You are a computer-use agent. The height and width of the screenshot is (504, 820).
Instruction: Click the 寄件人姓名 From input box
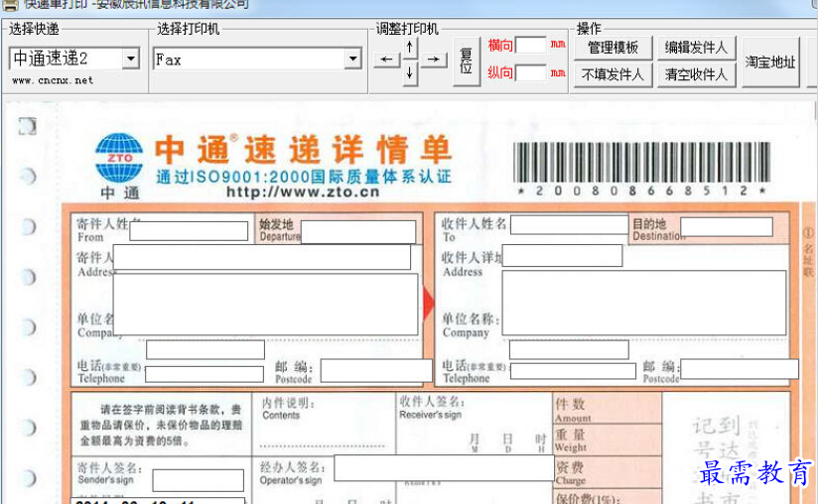(x=189, y=231)
